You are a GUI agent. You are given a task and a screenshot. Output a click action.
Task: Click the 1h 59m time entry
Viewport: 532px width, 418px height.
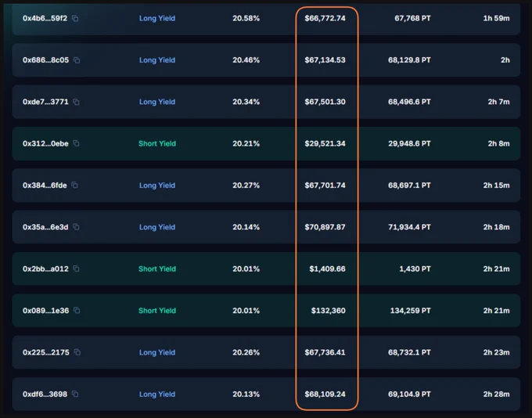click(496, 18)
